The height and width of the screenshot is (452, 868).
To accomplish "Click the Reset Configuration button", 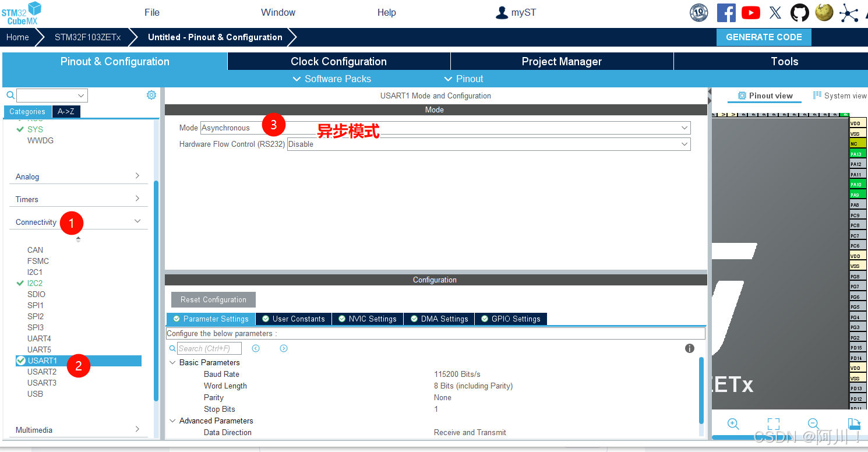I will [x=213, y=299].
